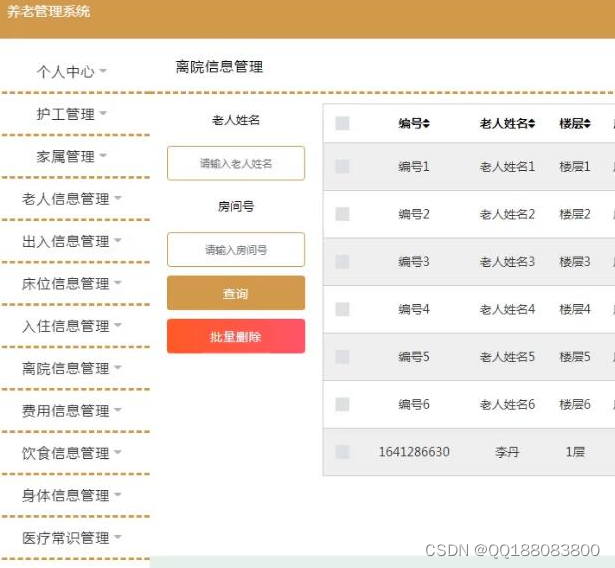The height and width of the screenshot is (568, 615).
Task: Click the cell 编号1
Action: point(414,167)
